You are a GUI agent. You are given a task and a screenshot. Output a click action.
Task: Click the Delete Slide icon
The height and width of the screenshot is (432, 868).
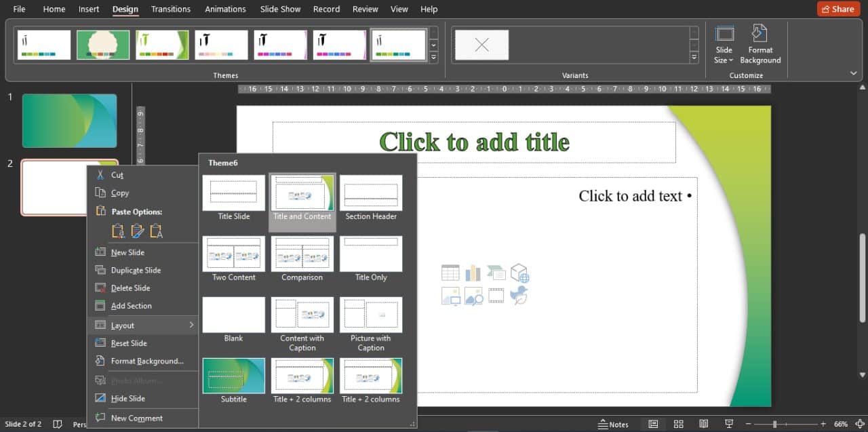(100, 288)
